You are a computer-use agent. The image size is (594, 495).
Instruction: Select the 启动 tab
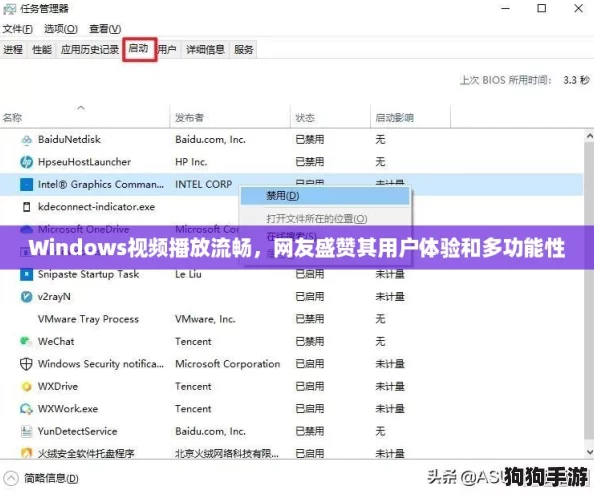(x=139, y=48)
